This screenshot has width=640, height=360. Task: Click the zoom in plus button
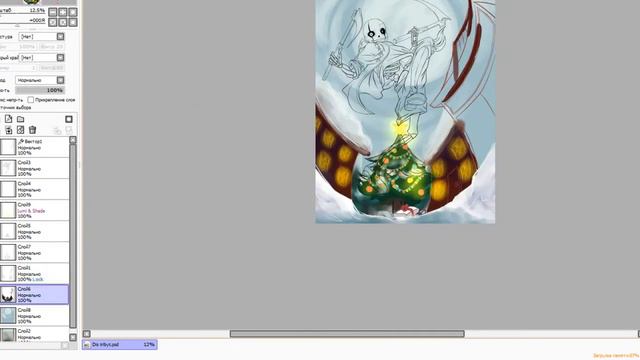point(62,12)
